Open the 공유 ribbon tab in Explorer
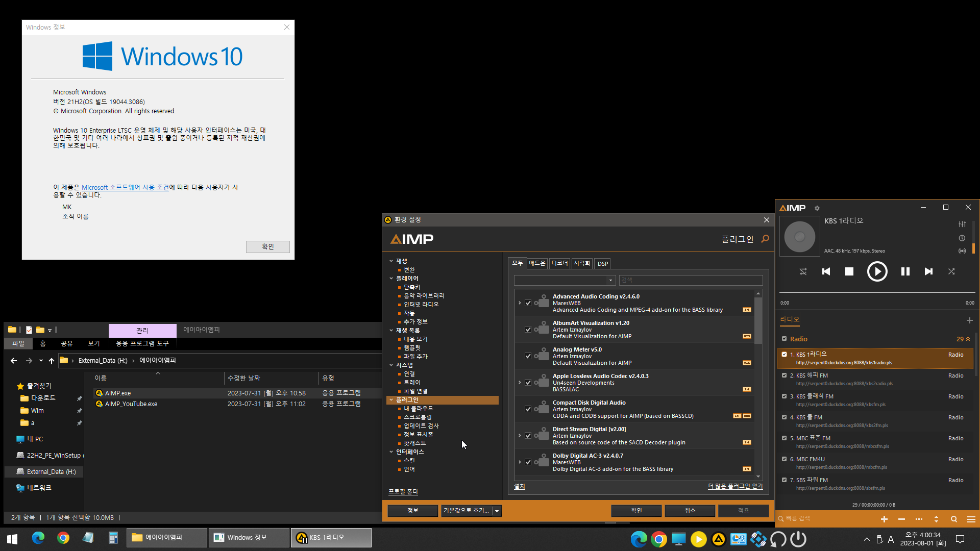The height and width of the screenshot is (551, 980). 67,343
